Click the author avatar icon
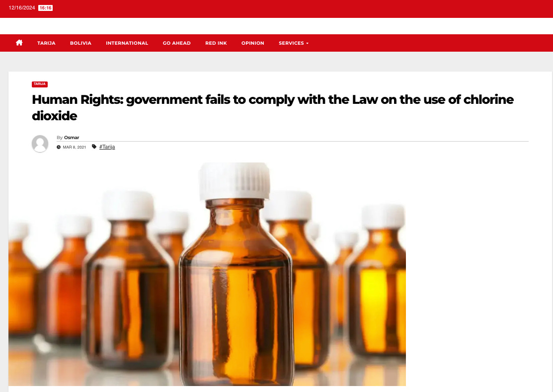 (40, 144)
